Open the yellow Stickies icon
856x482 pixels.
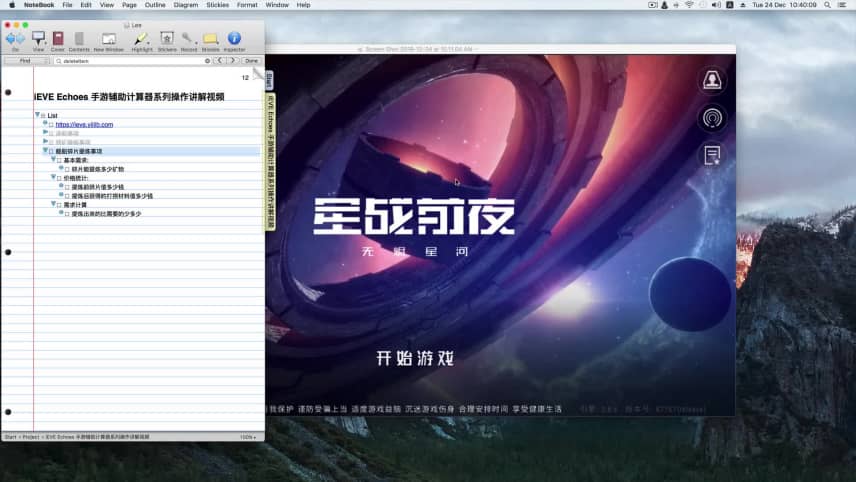tap(210, 38)
